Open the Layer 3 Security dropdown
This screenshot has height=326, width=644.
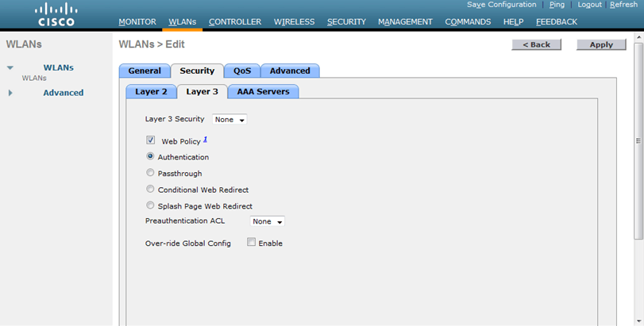tap(229, 120)
